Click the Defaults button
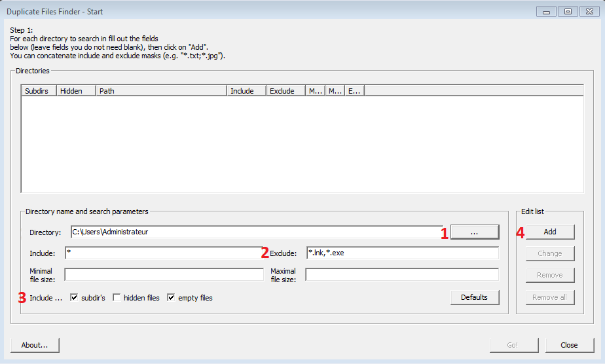This screenshot has width=605, height=364. click(474, 297)
